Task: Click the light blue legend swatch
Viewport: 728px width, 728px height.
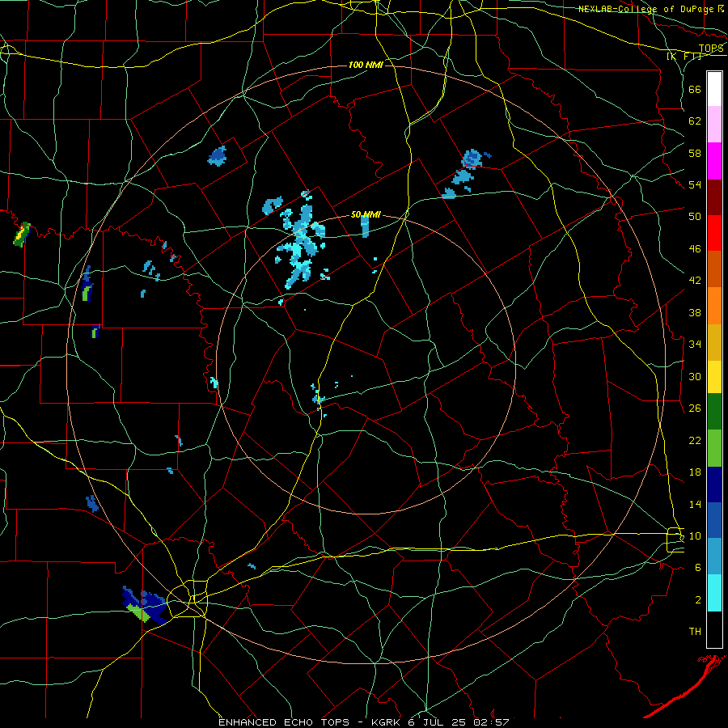Action: tap(714, 557)
